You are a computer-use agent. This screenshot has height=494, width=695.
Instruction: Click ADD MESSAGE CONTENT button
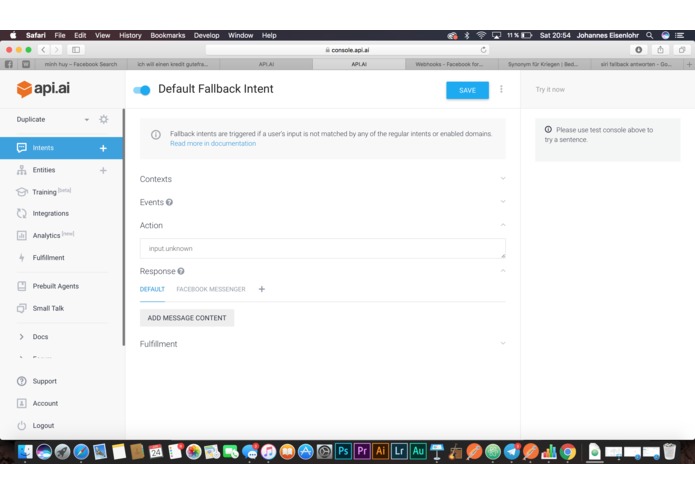(187, 318)
